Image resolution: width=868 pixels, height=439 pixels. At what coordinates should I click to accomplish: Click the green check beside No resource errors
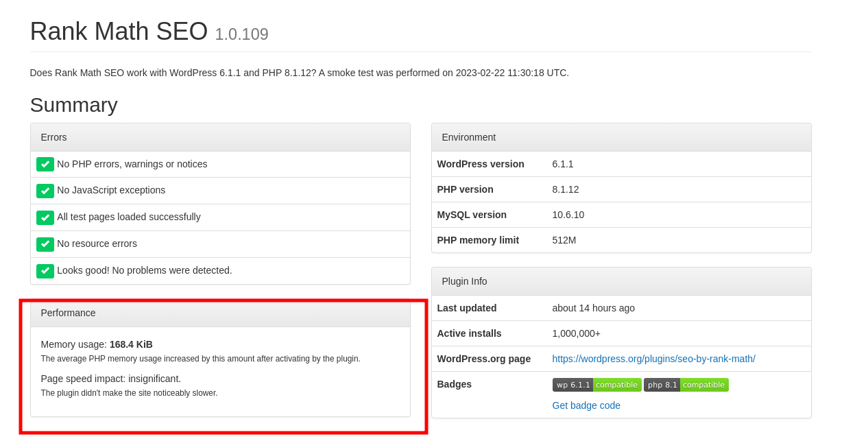coord(45,244)
